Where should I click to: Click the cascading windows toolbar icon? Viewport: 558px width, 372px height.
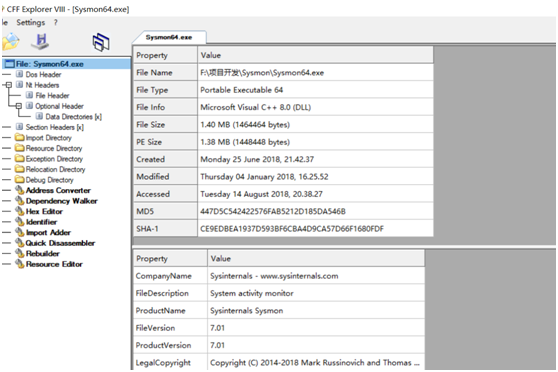pyautogui.click(x=101, y=42)
